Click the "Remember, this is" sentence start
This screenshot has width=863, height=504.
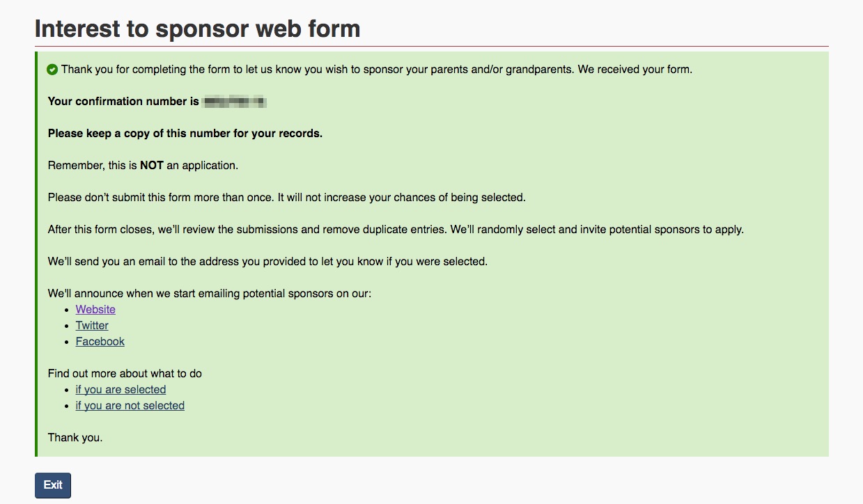pos(93,166)
